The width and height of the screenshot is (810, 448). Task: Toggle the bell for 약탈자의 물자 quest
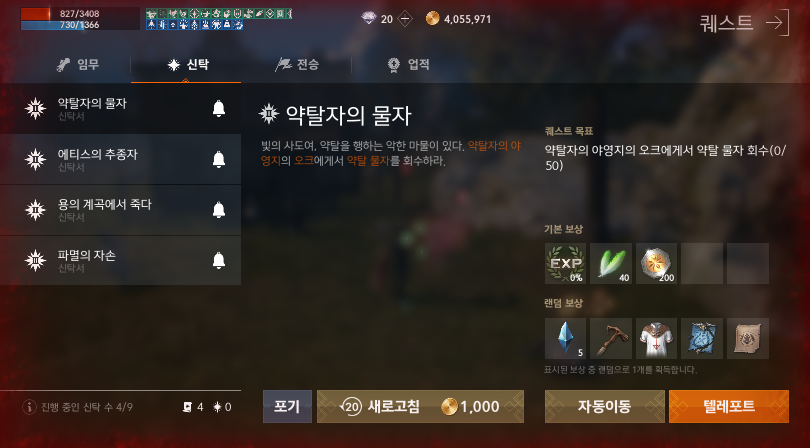219,109
